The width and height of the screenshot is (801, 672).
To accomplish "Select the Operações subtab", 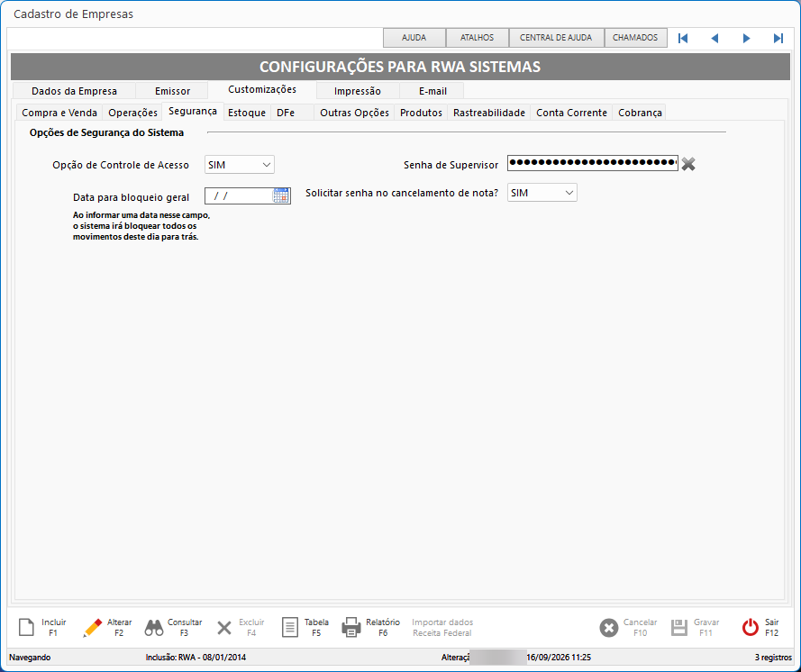I will click(x=132, y=113).
